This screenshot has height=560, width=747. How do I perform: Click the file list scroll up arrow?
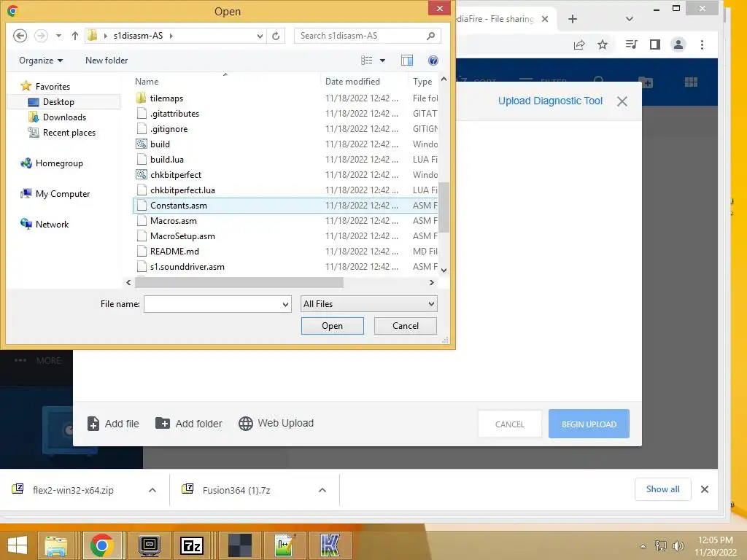coord(444,79)
